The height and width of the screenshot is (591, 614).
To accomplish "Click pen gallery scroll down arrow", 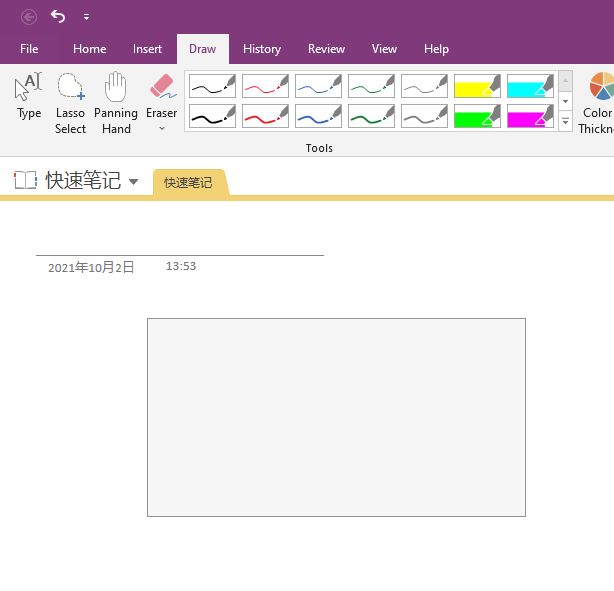I will 565,101.
